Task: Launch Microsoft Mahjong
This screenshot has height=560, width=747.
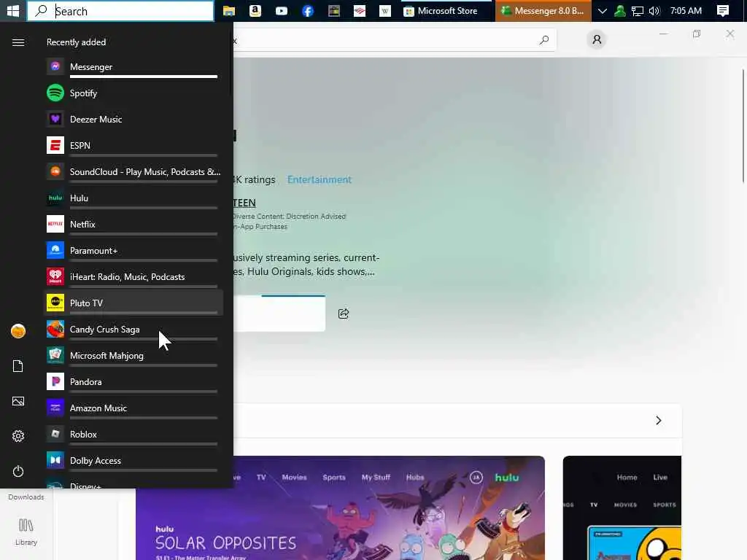Action: click(x=133, y=355)
